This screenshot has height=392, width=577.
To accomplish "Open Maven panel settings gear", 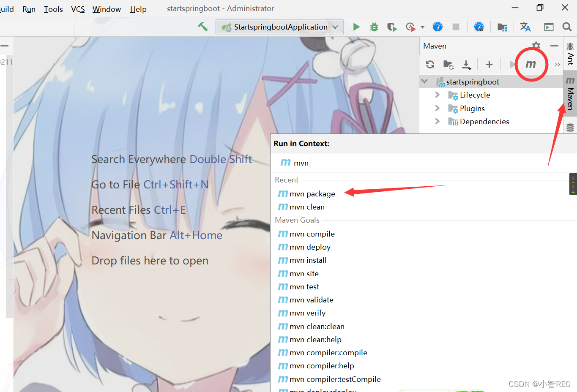I will pos(536,45).
